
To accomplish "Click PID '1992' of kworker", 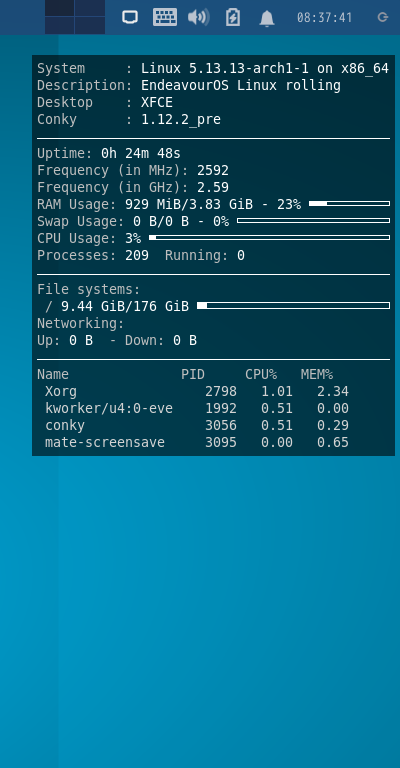I will 221,408.
